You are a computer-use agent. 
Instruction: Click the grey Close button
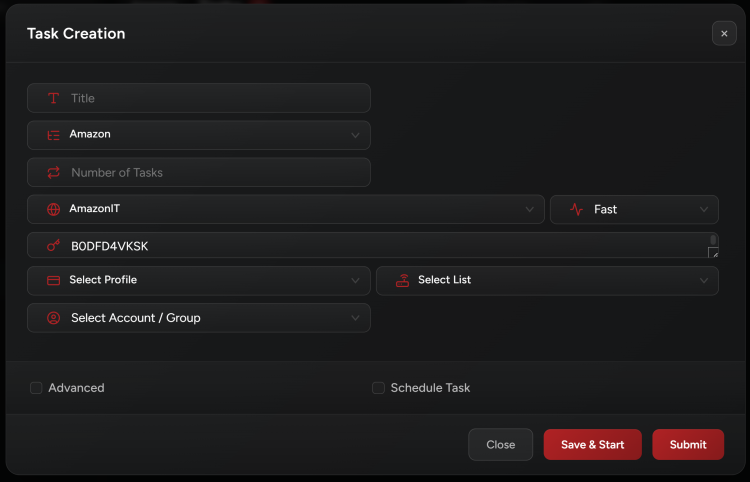[x=500, y=445]
